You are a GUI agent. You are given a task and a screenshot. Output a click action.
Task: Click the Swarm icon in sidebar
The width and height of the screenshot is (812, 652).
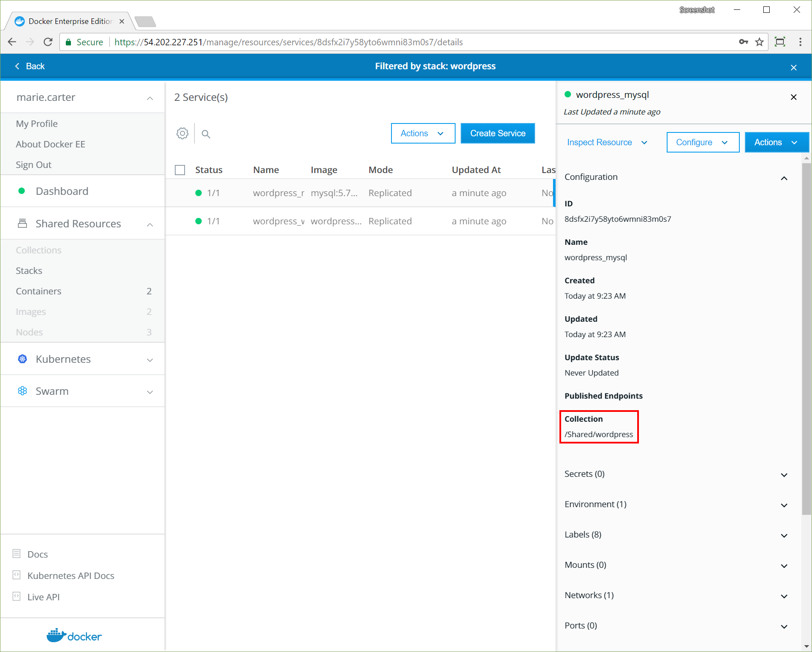pos(23,391)
